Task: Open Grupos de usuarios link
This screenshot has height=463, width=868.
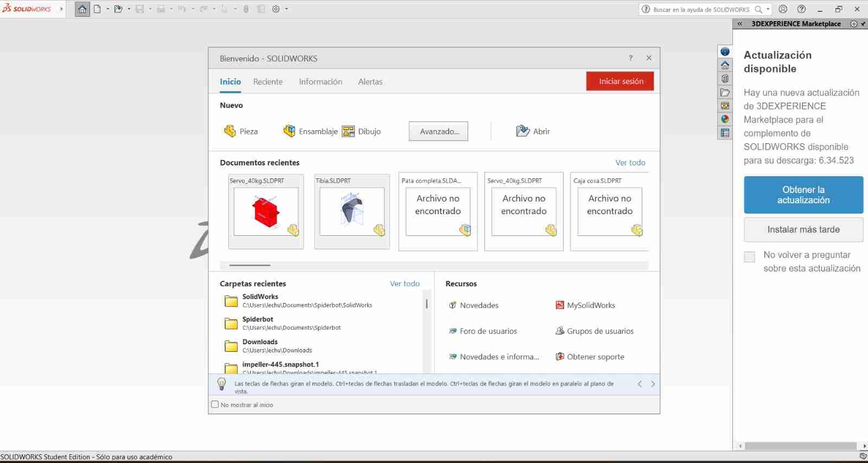Action: 595,331
